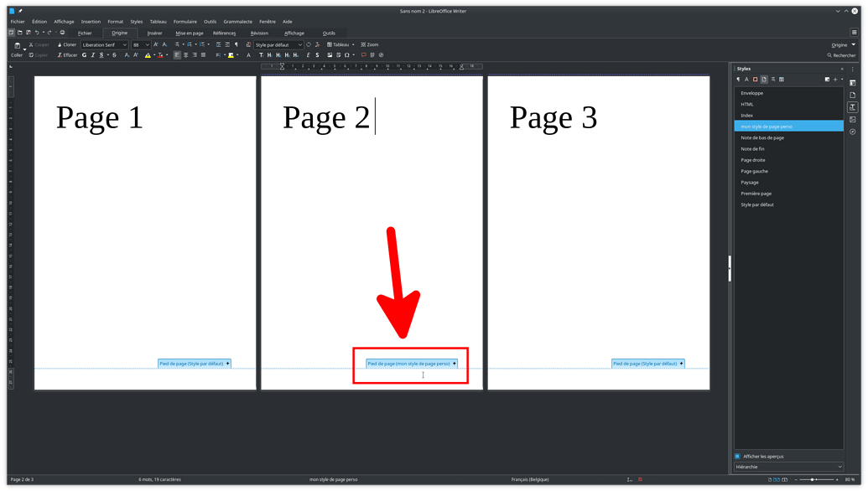The image size is (868, 491).
Task: Select the Character Styles icon
Action: click(747, 79)
